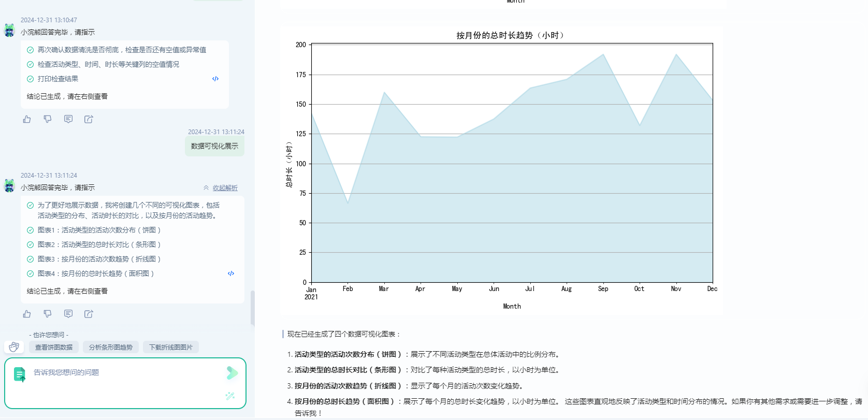
Task: Send the message with the green arrow
Action: (x=232, y=372)
